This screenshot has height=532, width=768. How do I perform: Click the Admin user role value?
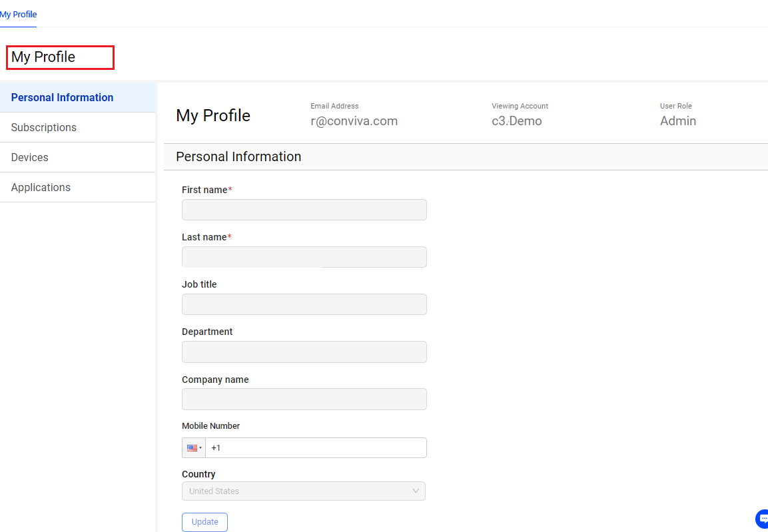[677, 121]
